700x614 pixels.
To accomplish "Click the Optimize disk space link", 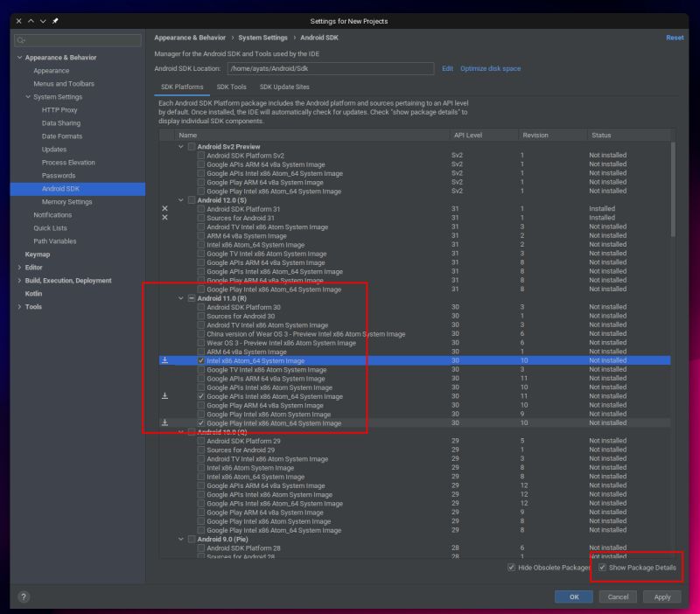I will click(493, 68).
